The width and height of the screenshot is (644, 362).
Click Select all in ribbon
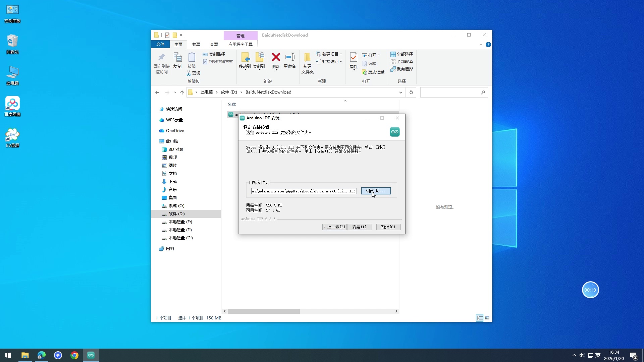pos(401,54)
